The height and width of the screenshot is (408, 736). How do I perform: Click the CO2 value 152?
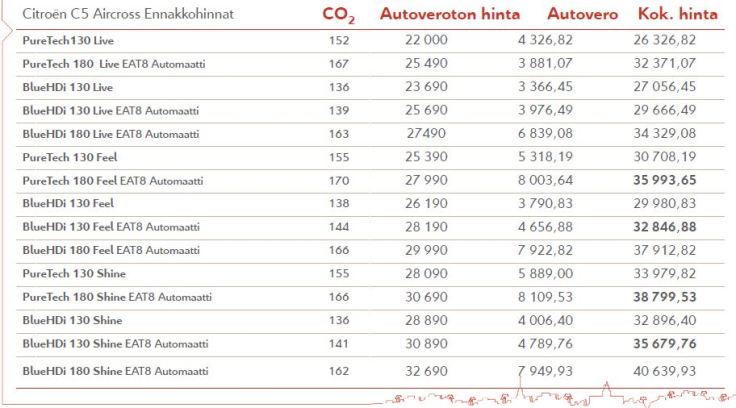click(338, 40)
